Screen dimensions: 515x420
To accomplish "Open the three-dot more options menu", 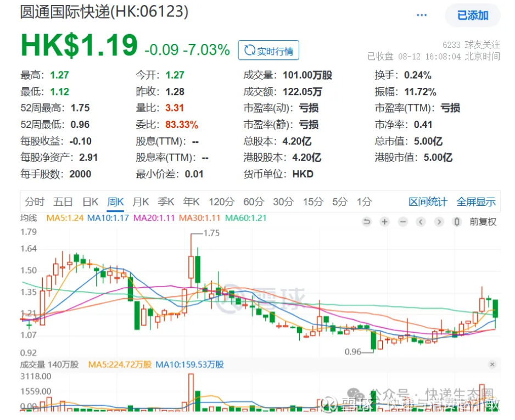I will point(422,15).
